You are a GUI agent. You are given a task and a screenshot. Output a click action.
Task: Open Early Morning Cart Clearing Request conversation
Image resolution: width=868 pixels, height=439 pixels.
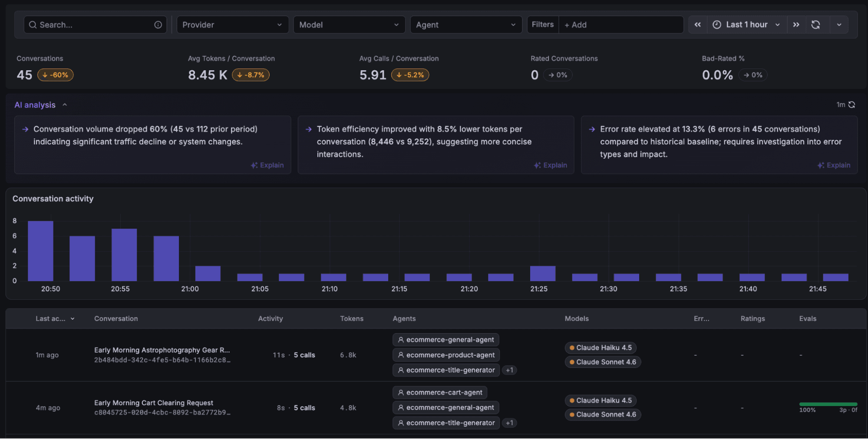154,403
